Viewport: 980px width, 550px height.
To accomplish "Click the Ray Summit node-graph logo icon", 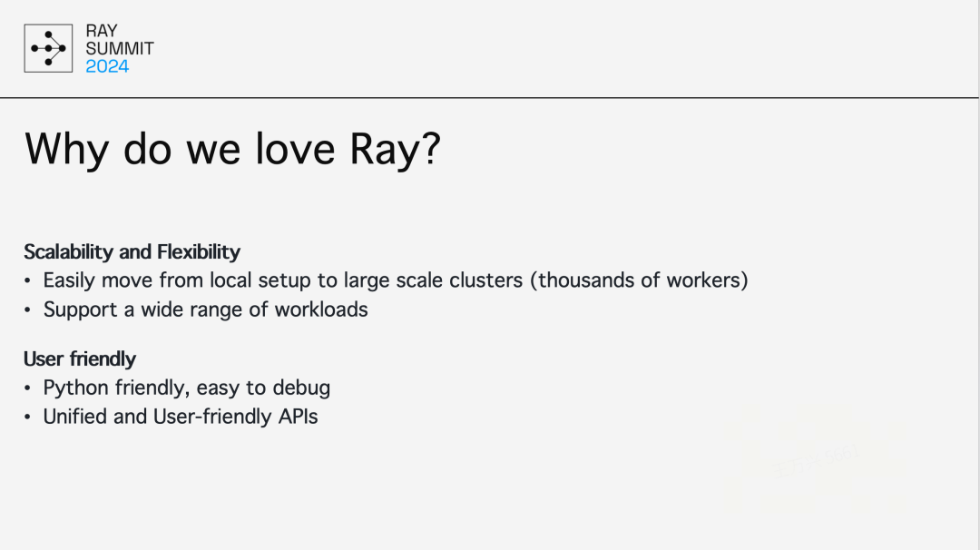I will click(48, 48).
